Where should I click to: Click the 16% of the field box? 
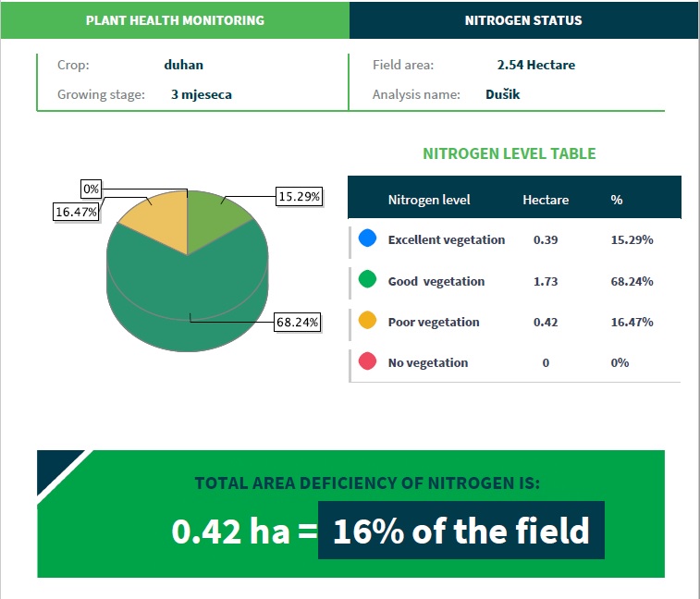[x=461, y=532]
